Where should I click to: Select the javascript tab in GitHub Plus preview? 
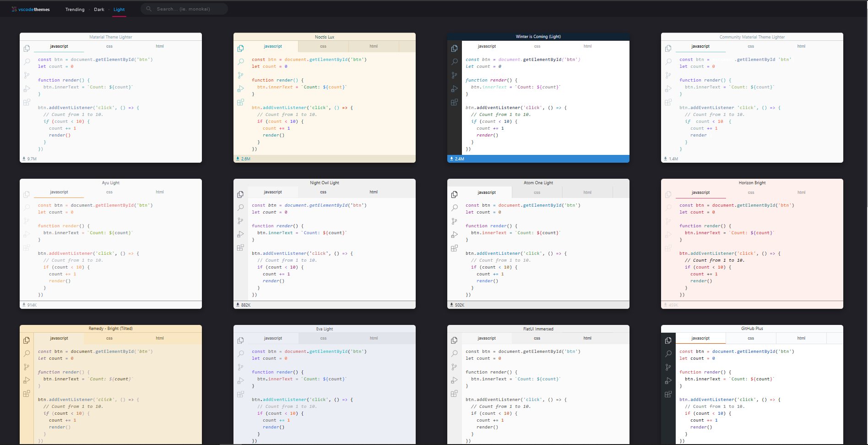[x=700, y=338]
